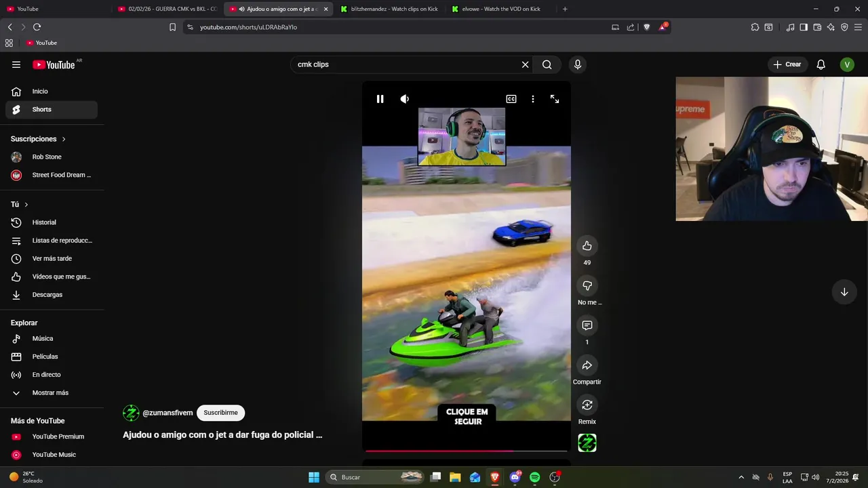Open the @zumansfivem channel link
Viewport: 868px width, 488px height.
[167, 413]
